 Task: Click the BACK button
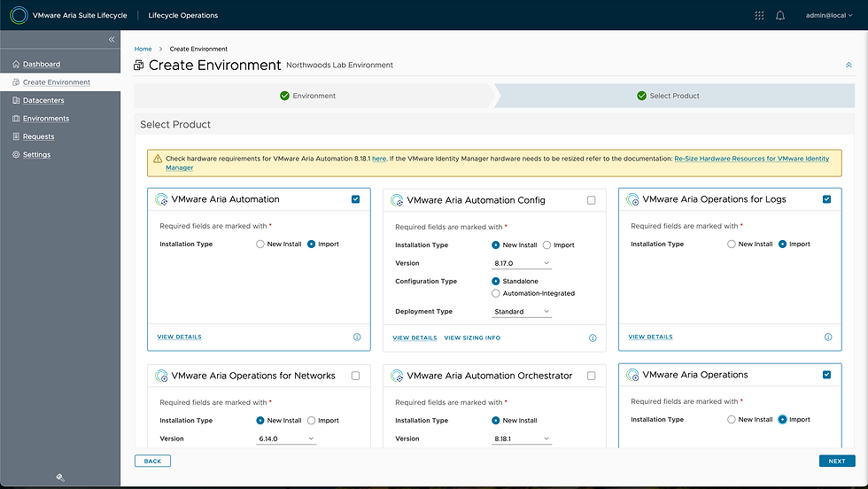coord(152,461)
